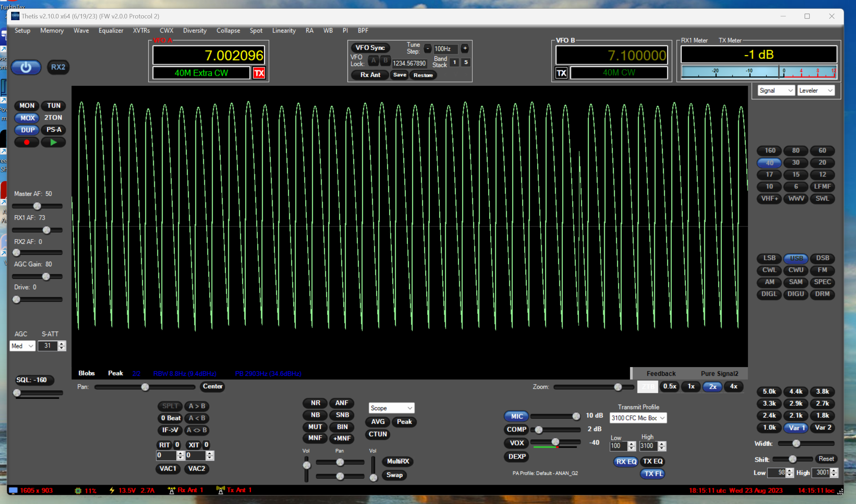Toggle RX EQ button
This screenshot has height=504, width=856.
click(x=626, y=462)
